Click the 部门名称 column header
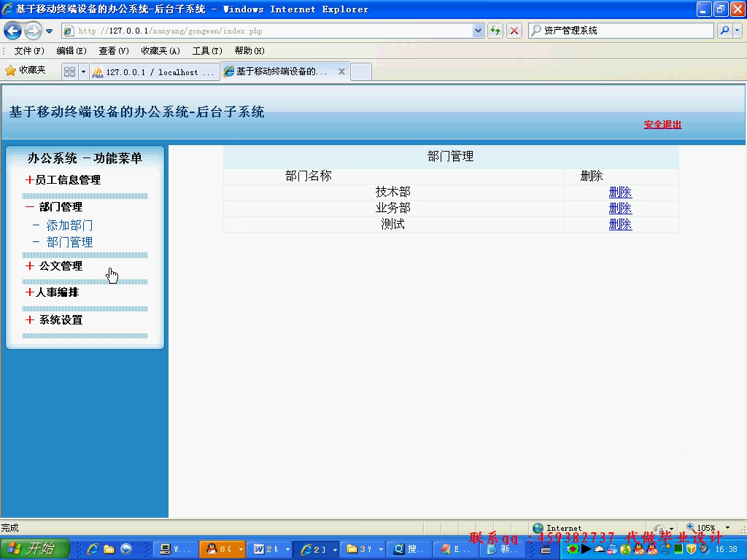This screenshot has width=747, height=560. pos(309,176)
